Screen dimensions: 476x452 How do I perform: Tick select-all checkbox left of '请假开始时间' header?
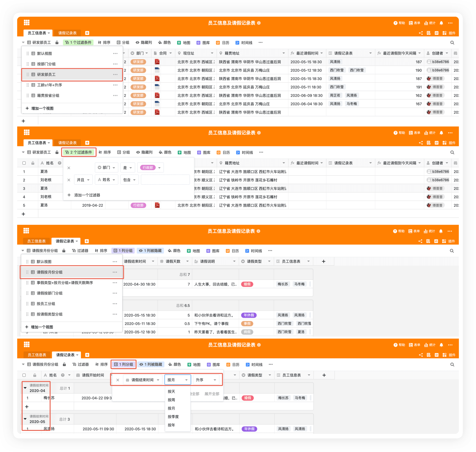[24, 375]
